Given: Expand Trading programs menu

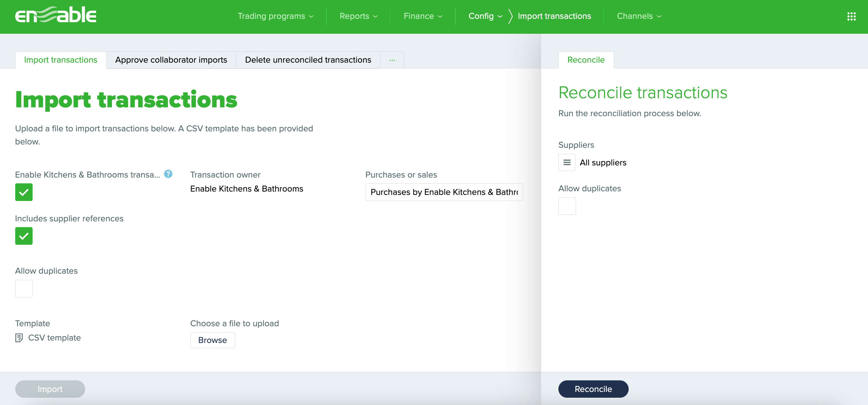Looking at the screenshot, I should 276,16.
